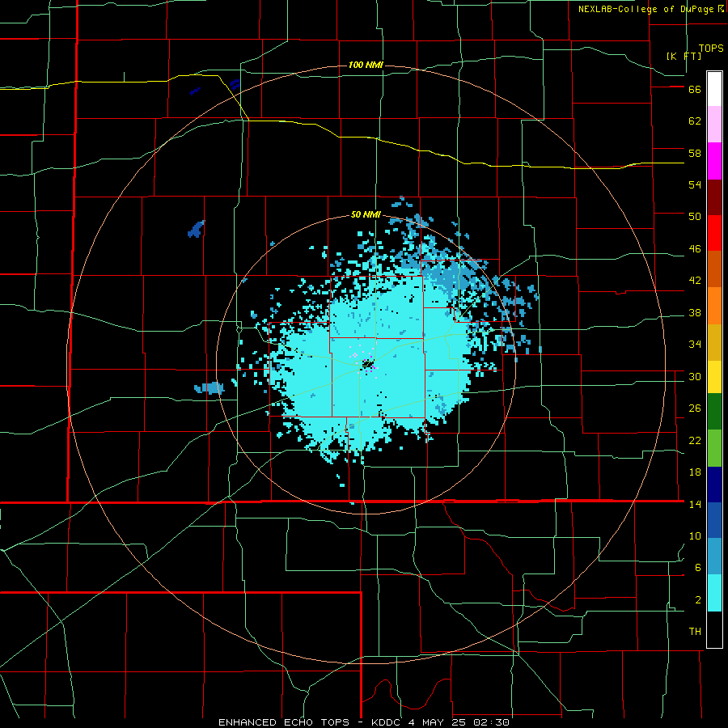Select the black TH legend swatch
Screen dimensions: 728x728
tap(714, 629)
